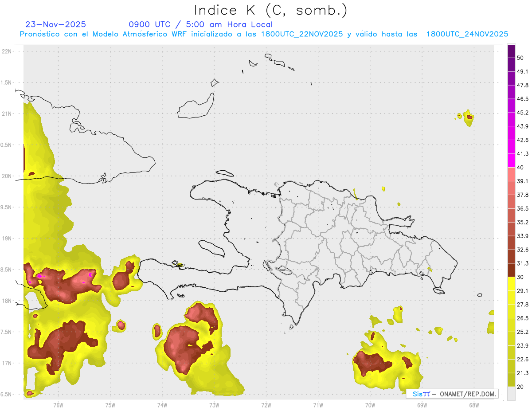Pick the bright yellow swatch between 29.1 and 30
The height and width of the screenshot is (411, 532).
511,284
